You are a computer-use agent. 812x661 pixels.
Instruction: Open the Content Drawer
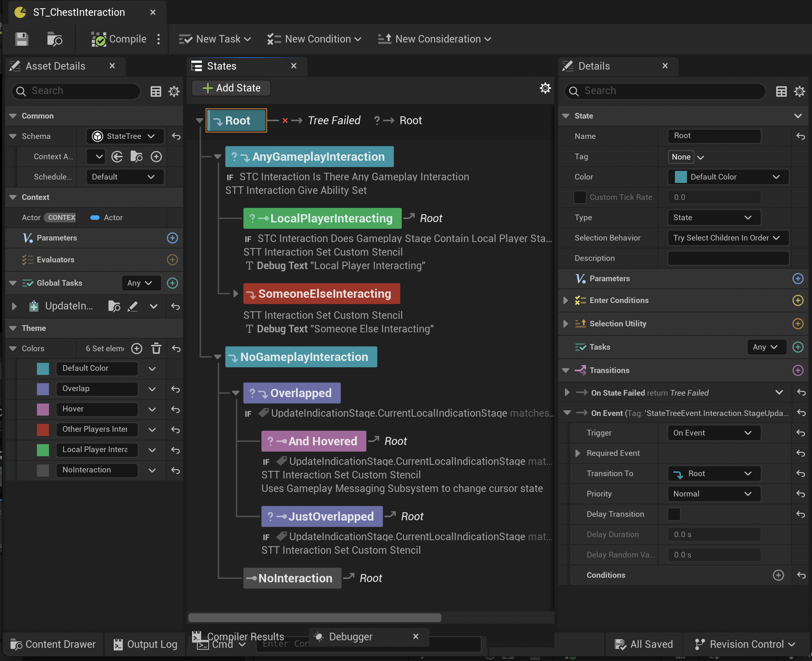point(53,644)
